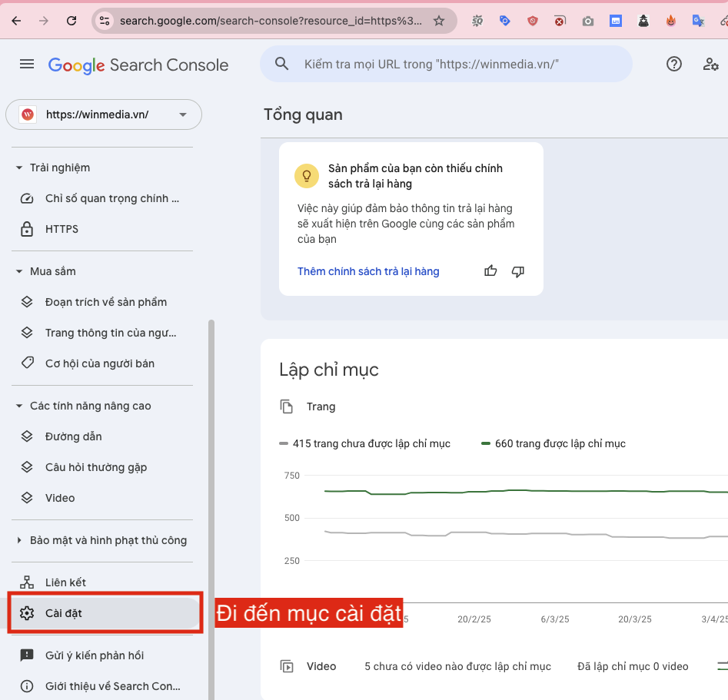Viewport: 728px width, 700px height.
Task: Click the sidebar vertical scrollbar
Action: click(x=211, y=509)
